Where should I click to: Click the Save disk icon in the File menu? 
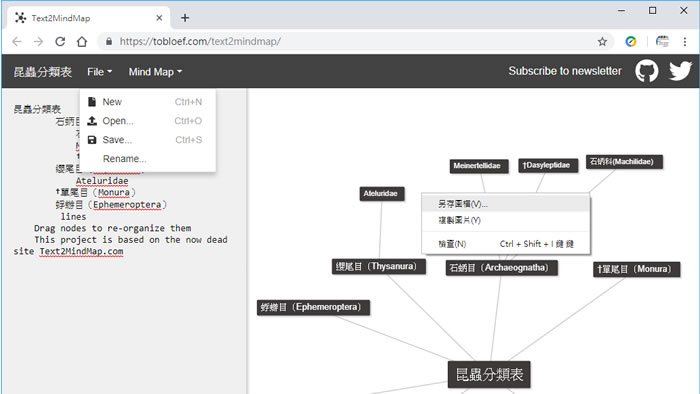[92, 140]
